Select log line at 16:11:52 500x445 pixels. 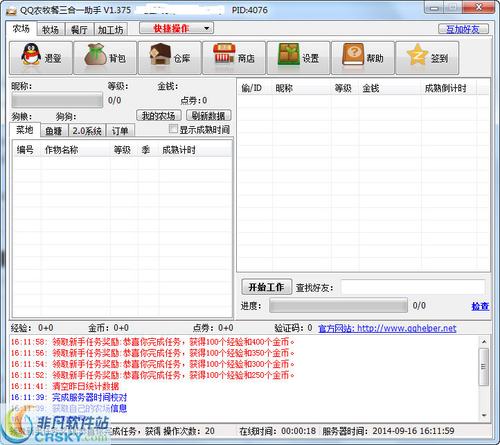153,375
